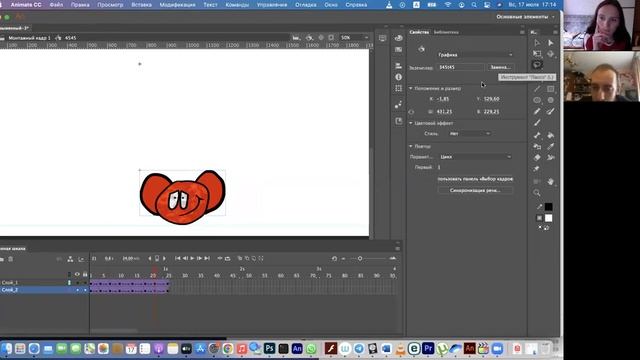
Task: Switch to the Библиотека tab
Action: pyautogui.click(x=446, y=32)
